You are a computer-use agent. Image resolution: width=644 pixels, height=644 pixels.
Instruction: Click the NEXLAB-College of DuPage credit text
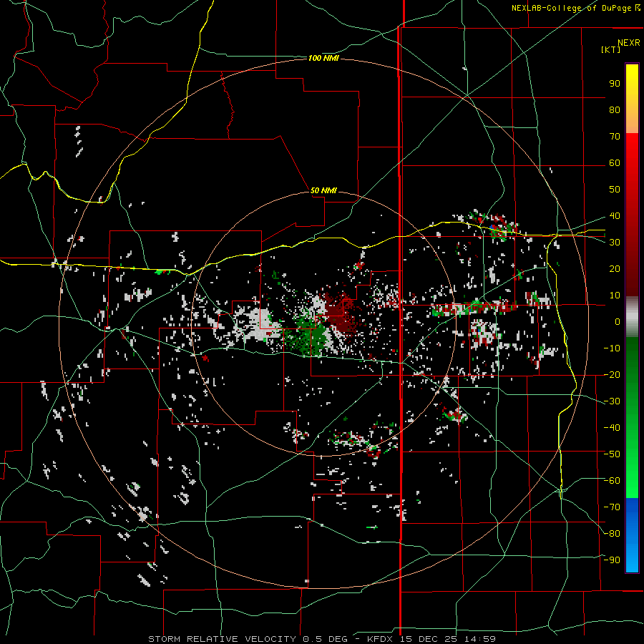pyautogui.click(x=575, y=8)
